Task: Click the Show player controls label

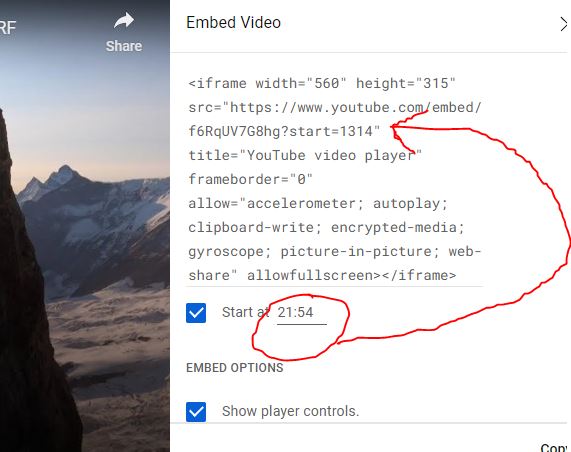Action: [x=291, y=411]
